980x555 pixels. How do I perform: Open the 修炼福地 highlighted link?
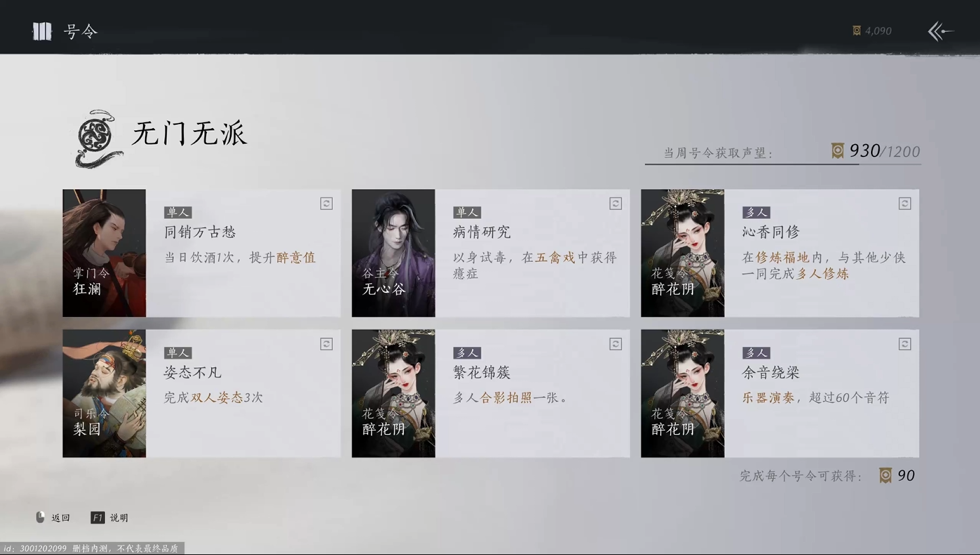[x=782, y=257]
